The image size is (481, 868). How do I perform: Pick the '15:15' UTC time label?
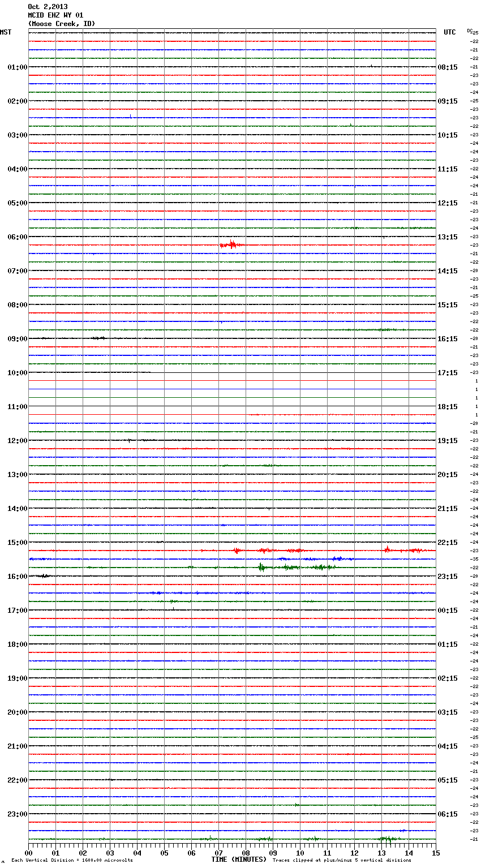[x=448, y=305]
